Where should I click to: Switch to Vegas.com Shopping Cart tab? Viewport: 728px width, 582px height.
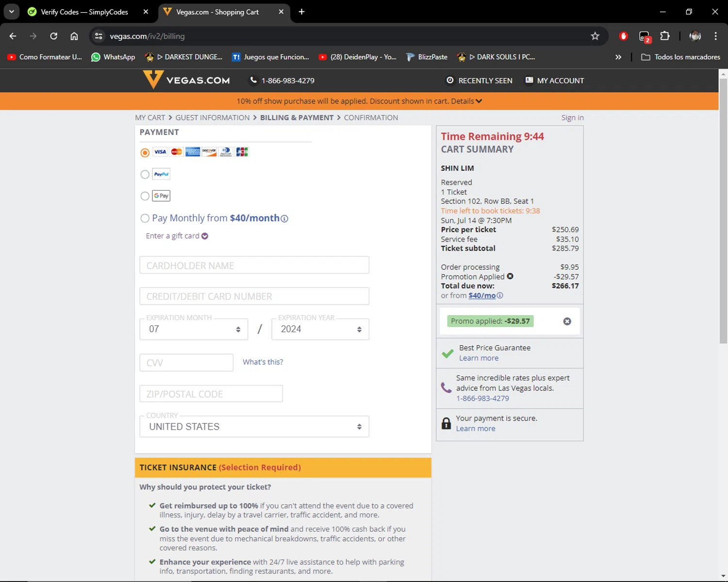pyautogui.click(x=217, y=12)
